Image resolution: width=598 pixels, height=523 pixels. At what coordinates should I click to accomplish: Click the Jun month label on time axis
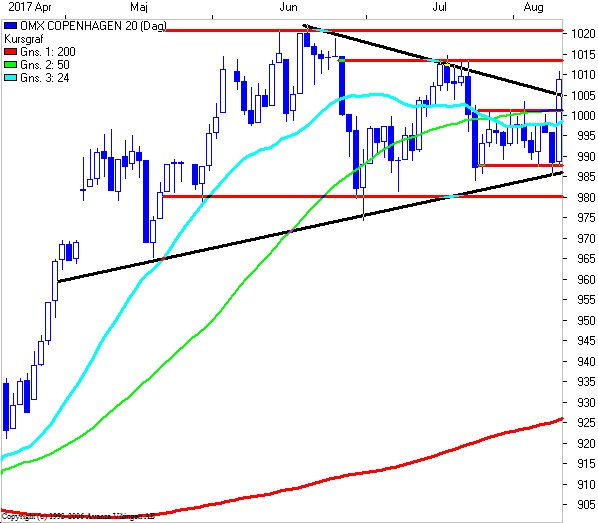[288, 6]
